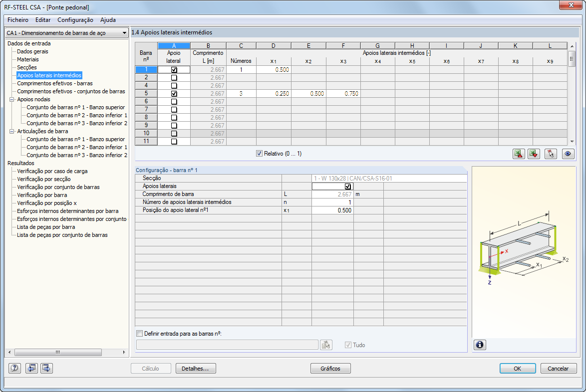Click the table vertical scrollbar down arrow
Image resolution: width=586 pixels, height=392 pixels.
point(572,142)
